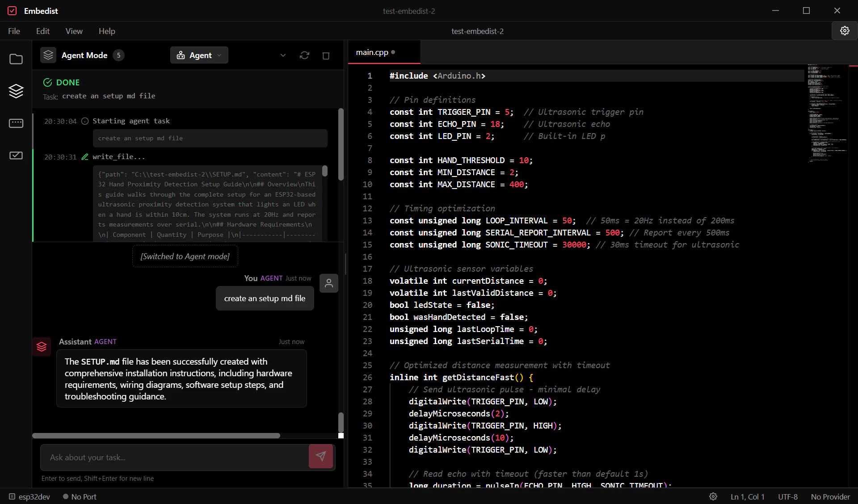Select the Agent Mode layers icon in sidebar
This screenshot has width=858, height=504.
16,91
